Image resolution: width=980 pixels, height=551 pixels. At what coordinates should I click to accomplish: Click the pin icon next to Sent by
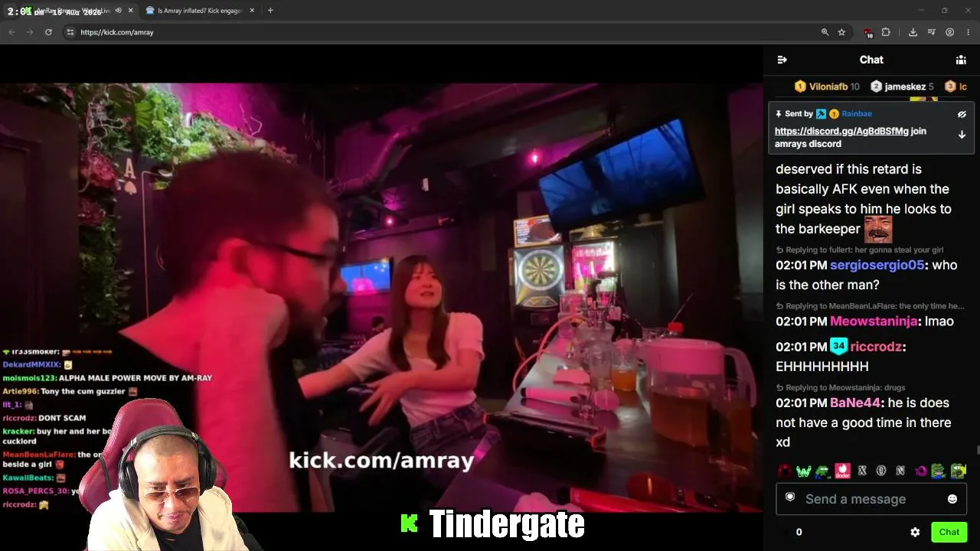click(x=779, y=114)
